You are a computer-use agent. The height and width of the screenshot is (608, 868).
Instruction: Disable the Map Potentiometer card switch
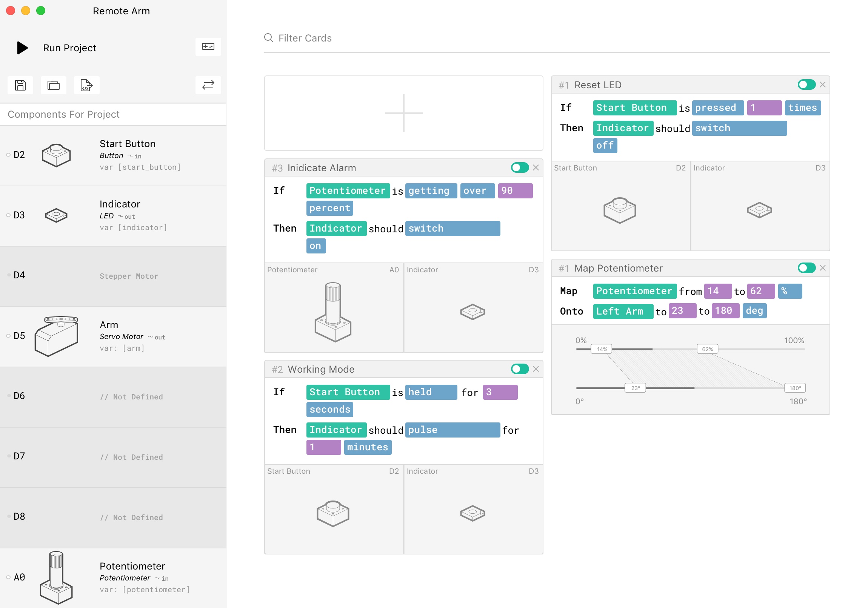(x=806, y=268)
